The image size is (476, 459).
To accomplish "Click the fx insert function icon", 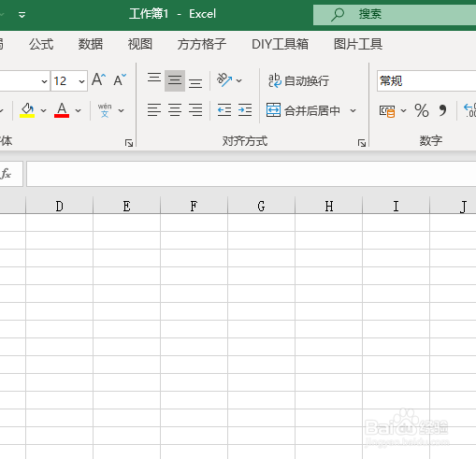I will [x=6, y=174].
